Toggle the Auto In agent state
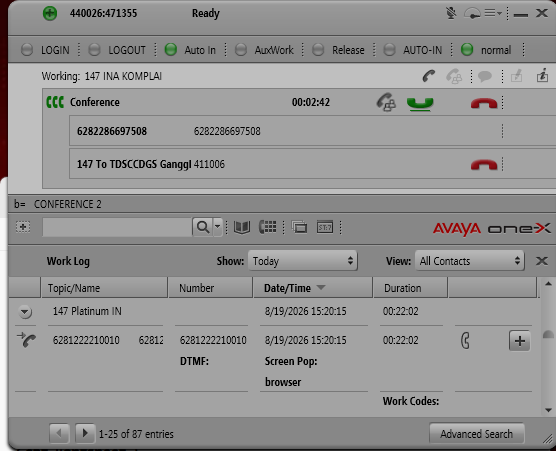The width and height of the screenshot is (556, 451). tap(190, 50)
